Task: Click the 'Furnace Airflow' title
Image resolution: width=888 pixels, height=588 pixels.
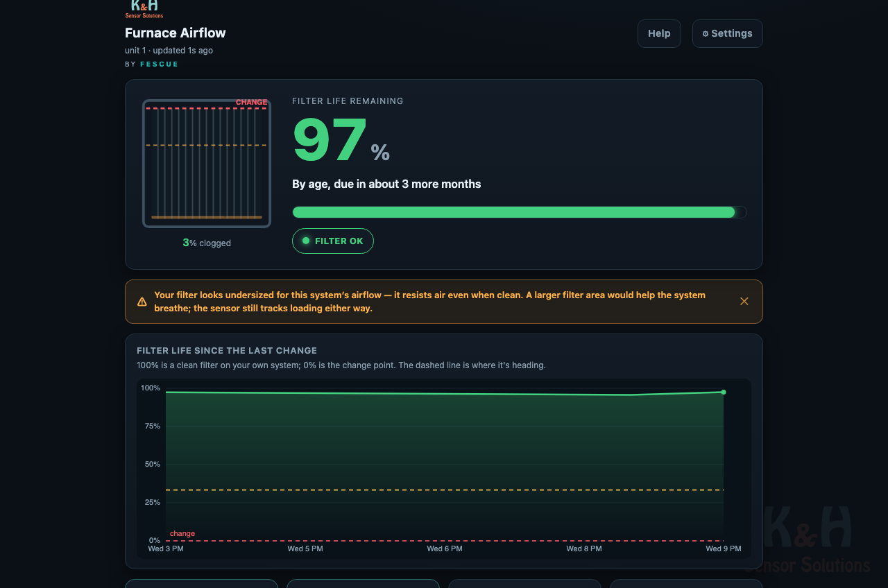Action: [x=176, y=33]
